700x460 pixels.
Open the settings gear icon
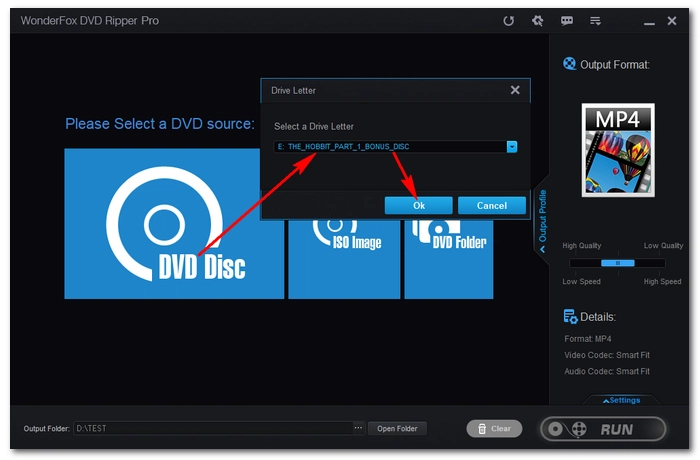pos(538,21)
